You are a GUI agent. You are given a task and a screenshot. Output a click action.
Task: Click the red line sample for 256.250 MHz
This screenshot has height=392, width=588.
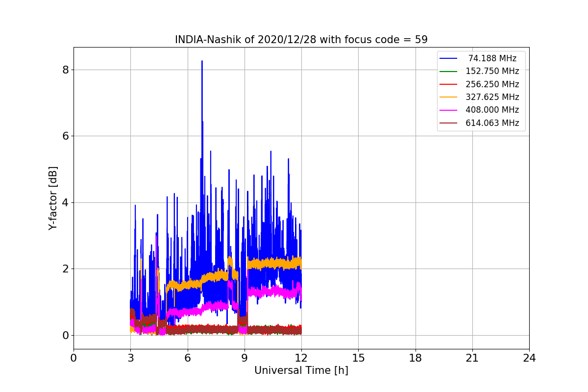click(x=449, y=84)
